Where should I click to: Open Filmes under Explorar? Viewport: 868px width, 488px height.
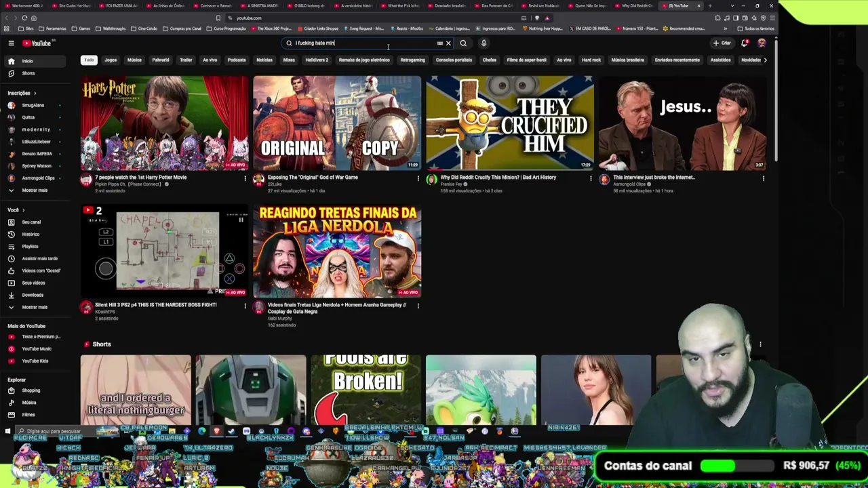point(34,415)
